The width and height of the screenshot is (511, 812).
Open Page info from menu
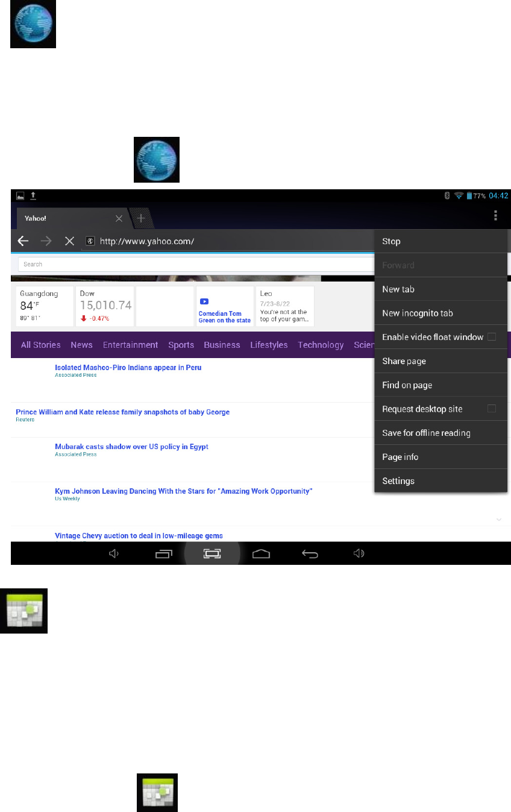441,457
